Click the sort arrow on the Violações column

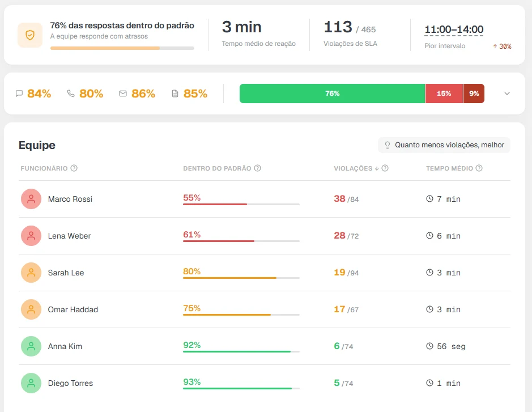coord(377,168)
